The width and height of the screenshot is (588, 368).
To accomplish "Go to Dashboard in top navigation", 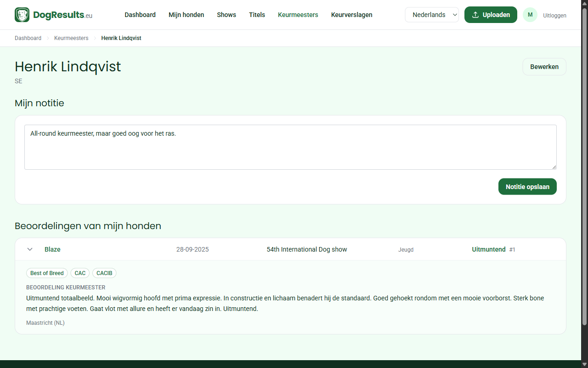I will 140,15.
